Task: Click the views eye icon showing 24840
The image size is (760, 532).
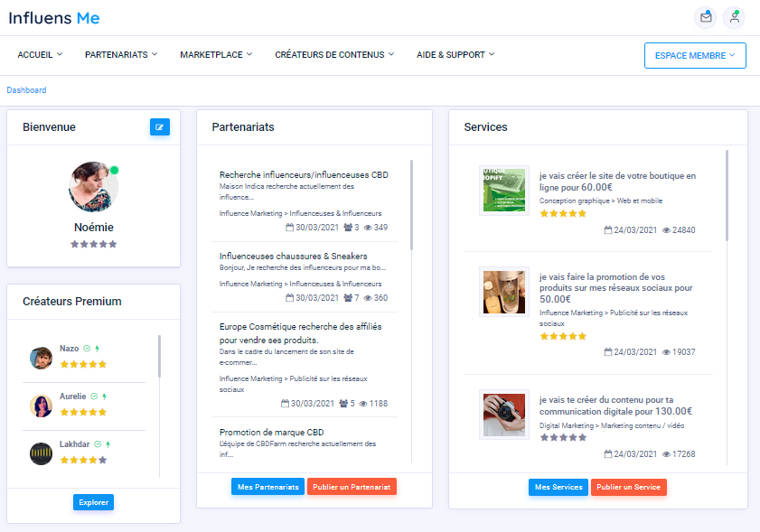Action: [x=667, y=230]
